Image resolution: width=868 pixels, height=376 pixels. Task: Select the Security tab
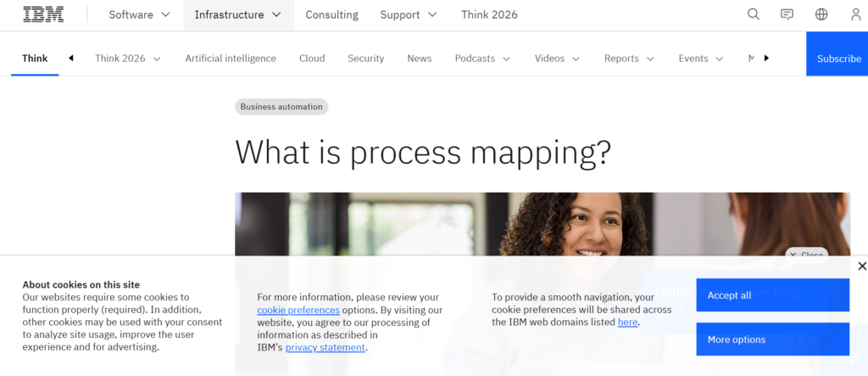365,59
